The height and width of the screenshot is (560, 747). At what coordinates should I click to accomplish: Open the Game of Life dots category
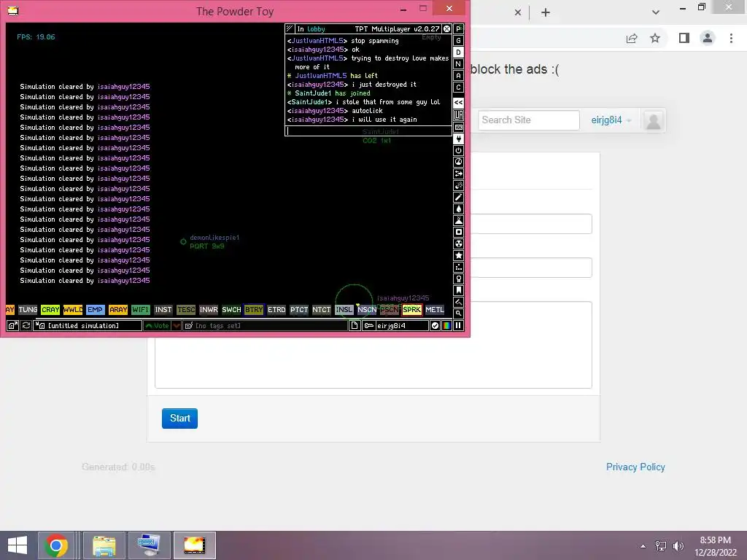[458, 267]
